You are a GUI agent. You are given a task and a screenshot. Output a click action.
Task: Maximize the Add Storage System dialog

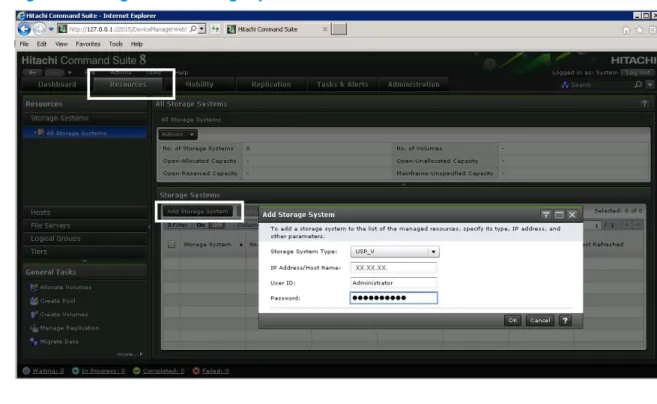[x=559, y=215]
